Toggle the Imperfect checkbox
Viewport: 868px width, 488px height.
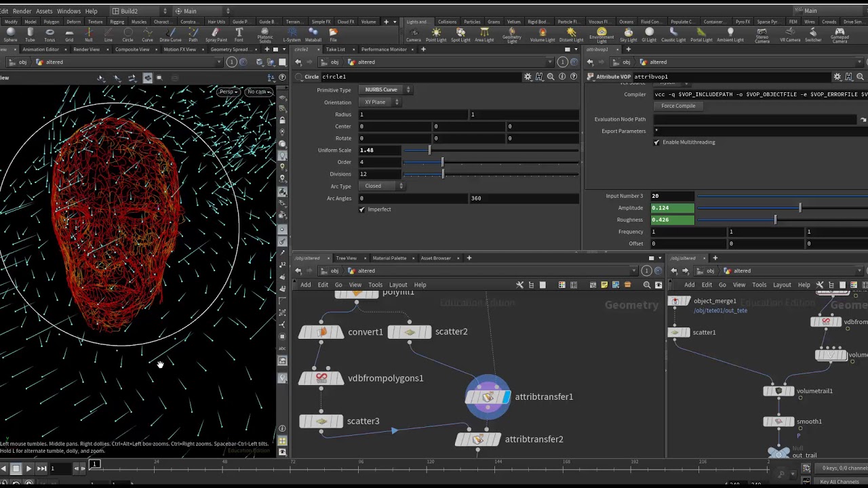pos(362,209)
